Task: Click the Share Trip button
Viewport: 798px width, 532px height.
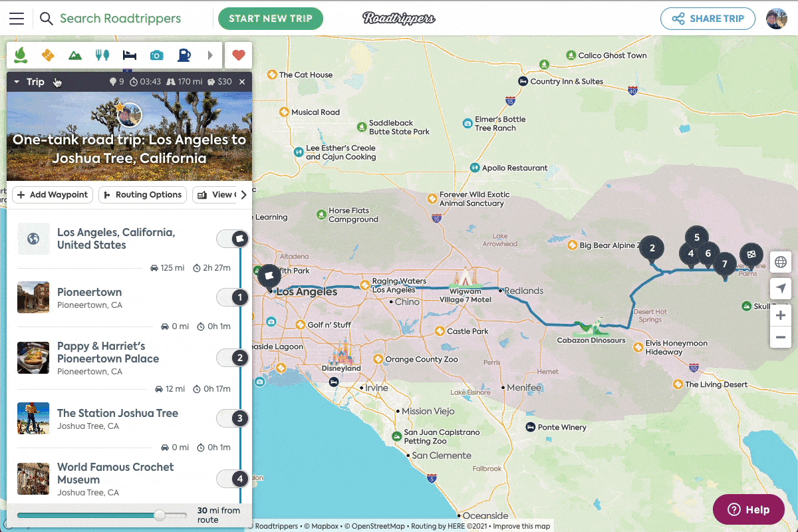Action: [x=708, y=19]
